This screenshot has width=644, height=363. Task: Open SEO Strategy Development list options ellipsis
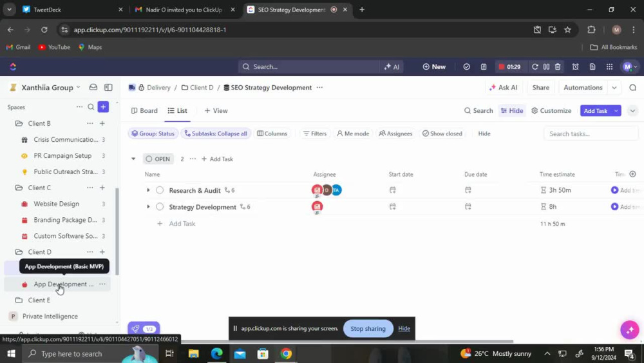pos(319,88)
